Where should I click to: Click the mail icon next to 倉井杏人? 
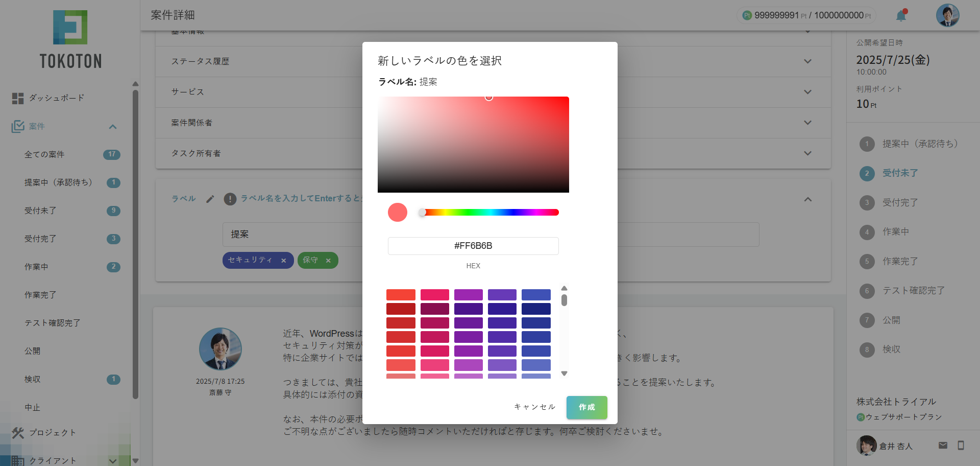click(x=944, y=445)
